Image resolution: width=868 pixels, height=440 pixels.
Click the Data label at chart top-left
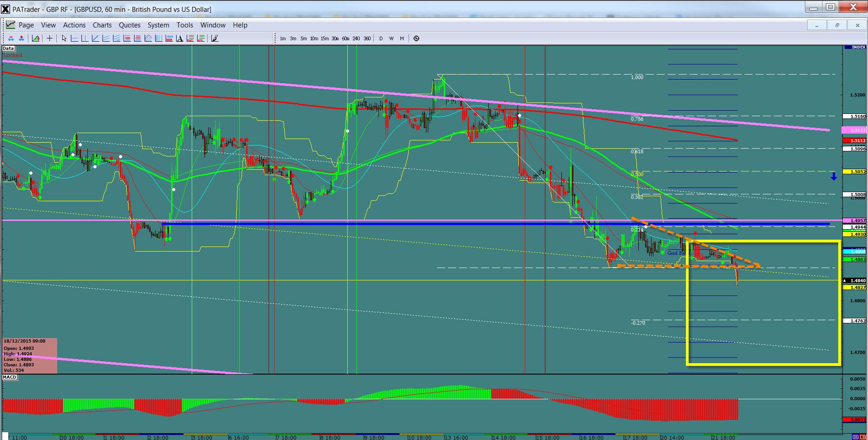(8, 48)
